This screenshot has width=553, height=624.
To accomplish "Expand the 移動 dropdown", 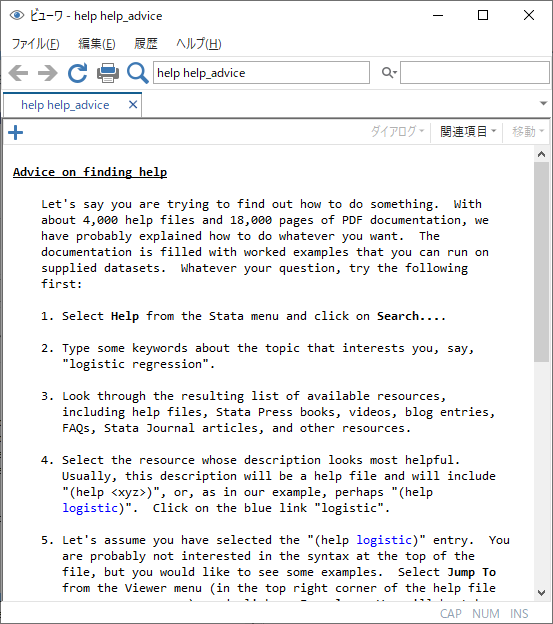I will tap(528, 131).
